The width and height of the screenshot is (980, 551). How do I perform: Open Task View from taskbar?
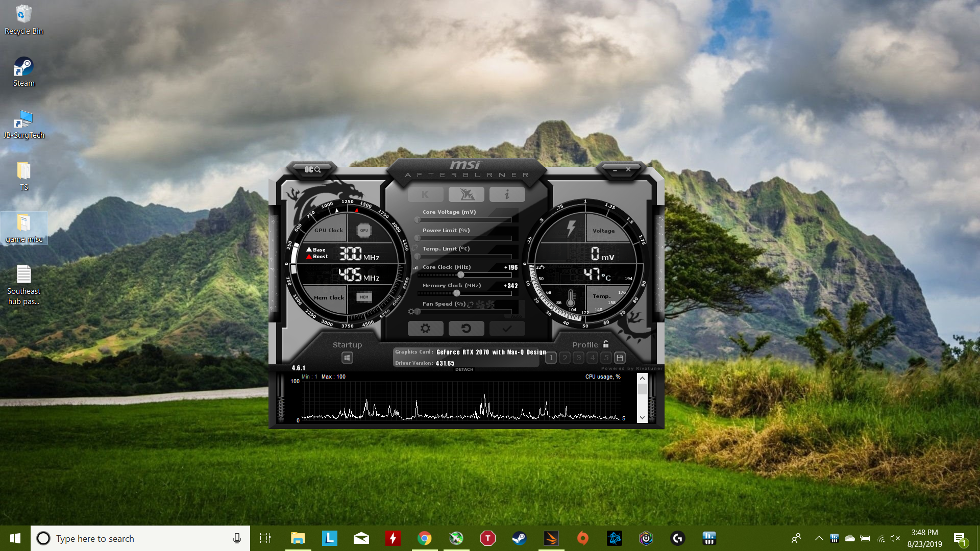click(x=265, y=538)
